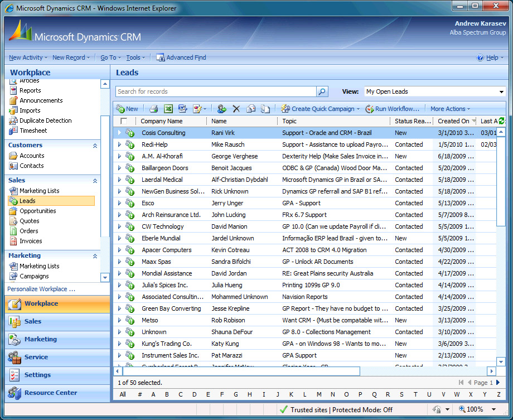
Task: Filter leads by letter M
Action: (319, 394)
